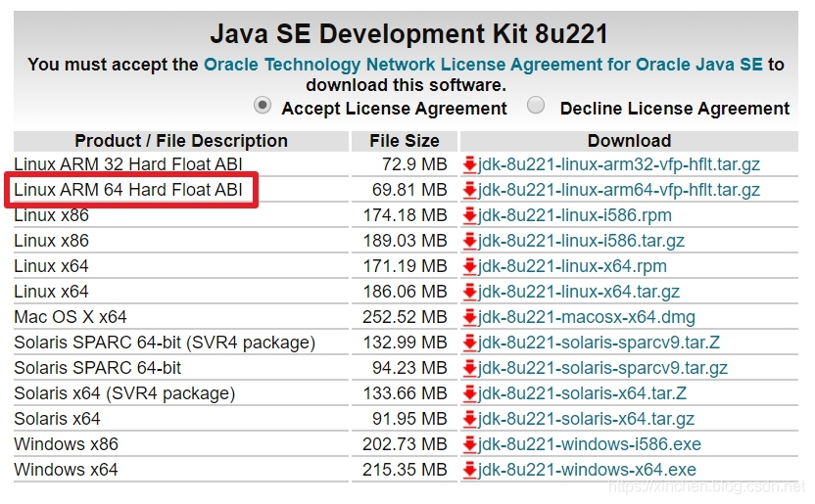Click the Download column header

coord(629,141)
